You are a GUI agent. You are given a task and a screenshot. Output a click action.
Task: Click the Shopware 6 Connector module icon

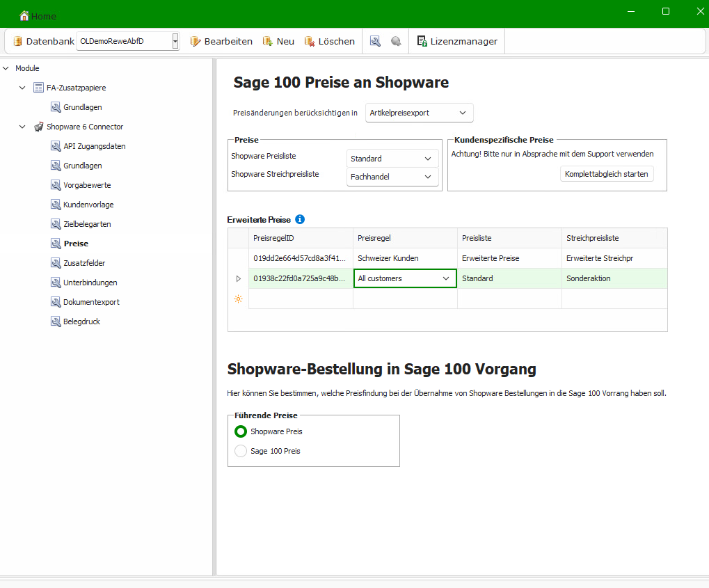coord(39,127)
